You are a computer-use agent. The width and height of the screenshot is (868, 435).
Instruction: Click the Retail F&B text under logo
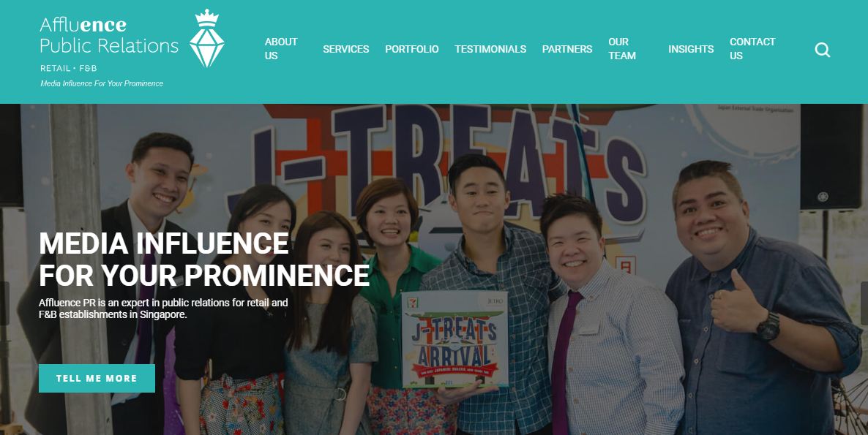pos(69,68)
